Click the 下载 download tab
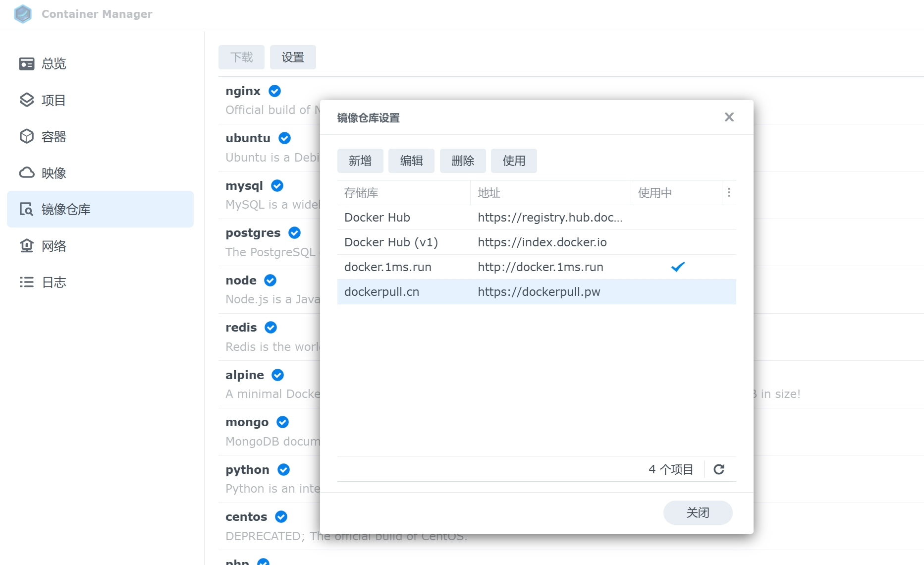Screen dimensions: 924x565 coord(242,57)
